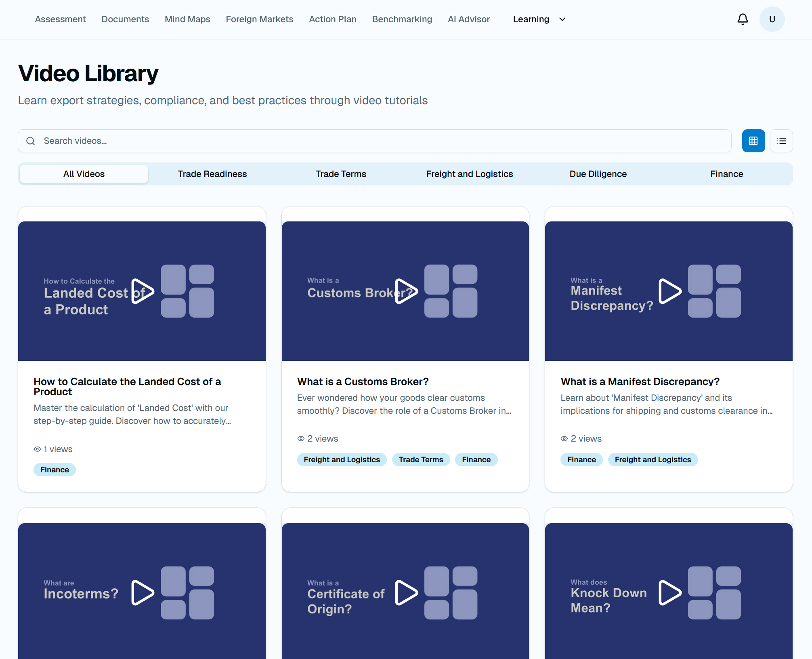Filter by Trade Terms tab

click(x=341, y=174)
